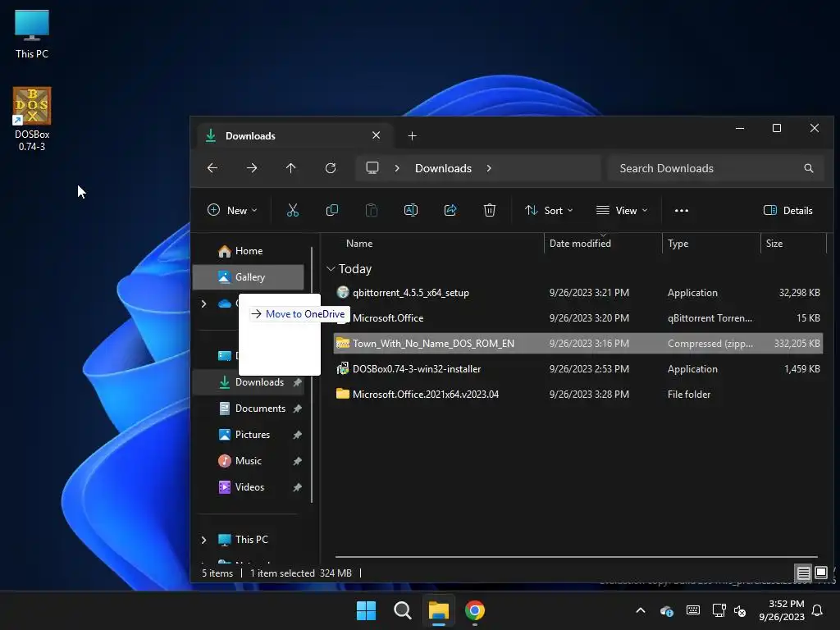Click the PC monitor icon in address bar
The height and width of the screenshot is (630, 840).
pyautogui.click(x=372, y=168)
